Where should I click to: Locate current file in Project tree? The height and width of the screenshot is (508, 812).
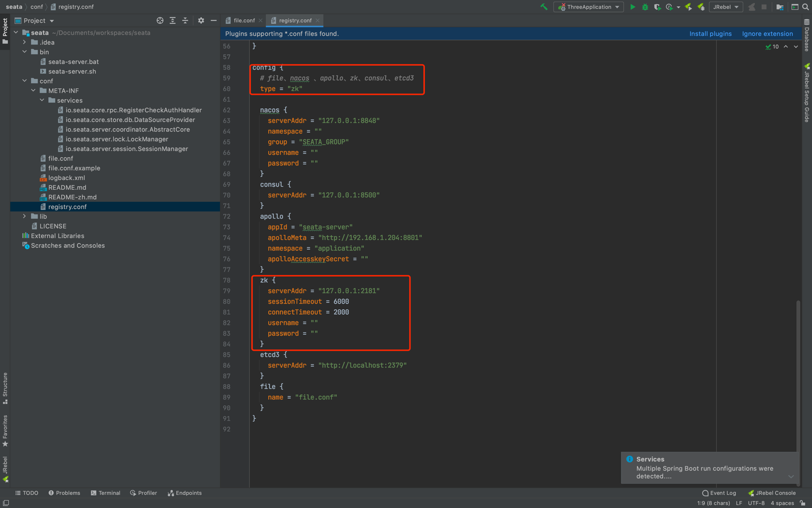tap(160, 20)
